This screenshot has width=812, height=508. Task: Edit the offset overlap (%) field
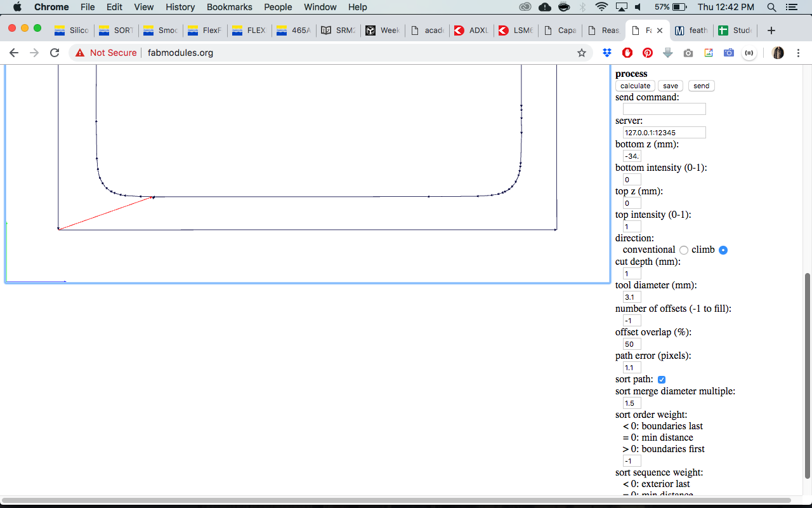pos(632,344)
